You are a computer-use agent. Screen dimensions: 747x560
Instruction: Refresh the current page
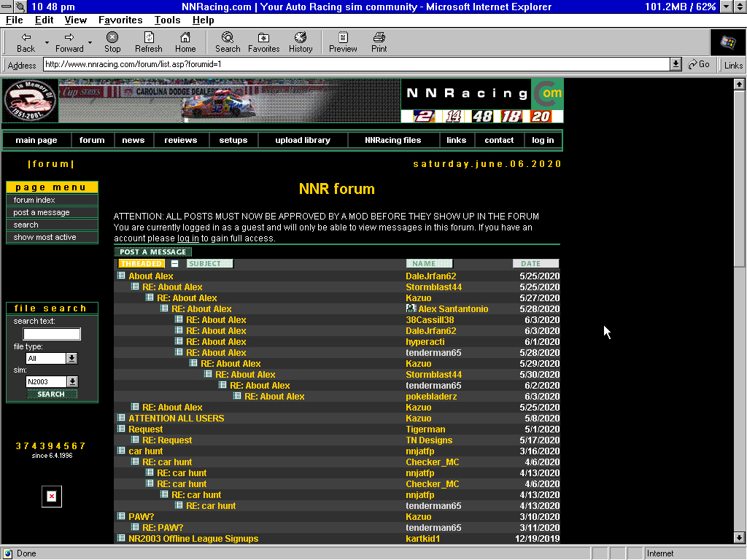149,42
